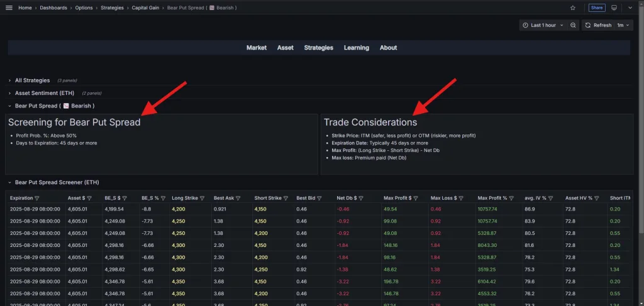The width and height of the screenshot is (644, 306).
Task: Open the hamburger navigation menu
Action: pyautogui.click(x=9, y=8)
